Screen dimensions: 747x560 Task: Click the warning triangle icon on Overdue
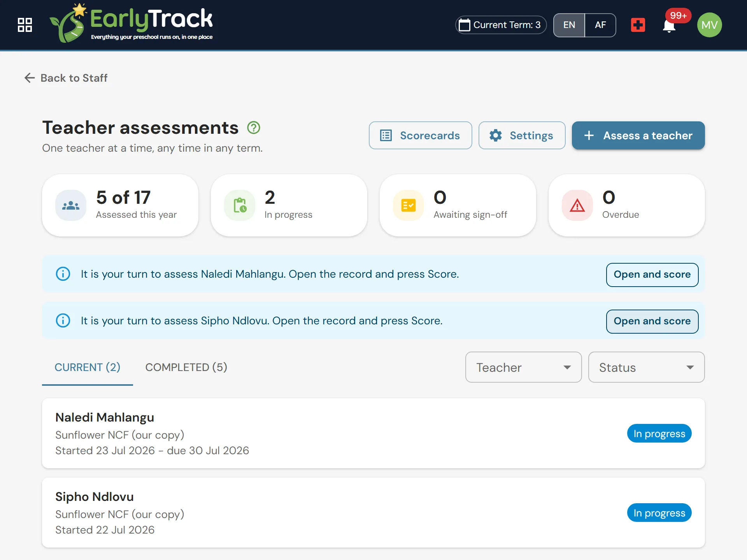click(x=577, y=205)
